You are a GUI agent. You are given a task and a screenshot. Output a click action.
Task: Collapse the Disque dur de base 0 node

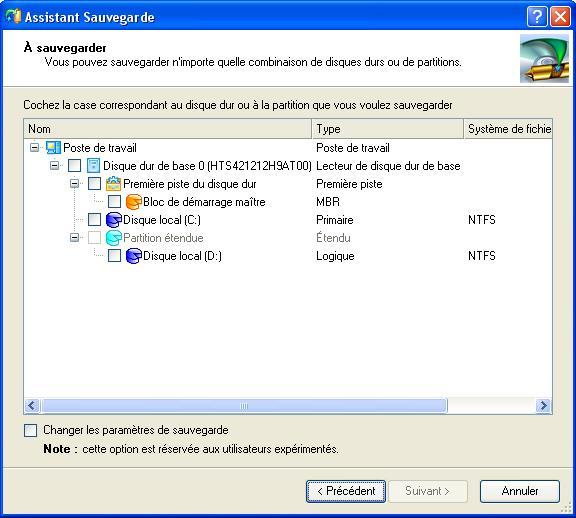[54, 166]
